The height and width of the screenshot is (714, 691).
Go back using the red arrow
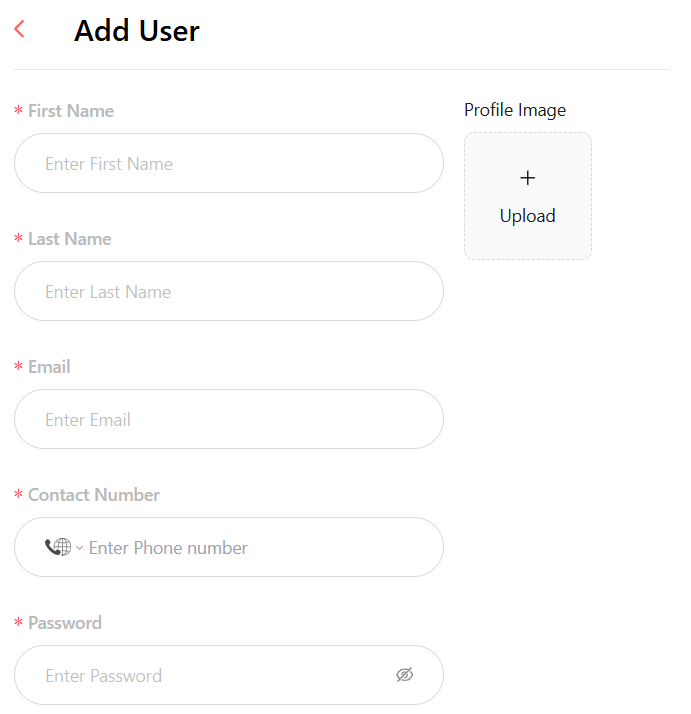pyautogui.click(x=19, y=29)
